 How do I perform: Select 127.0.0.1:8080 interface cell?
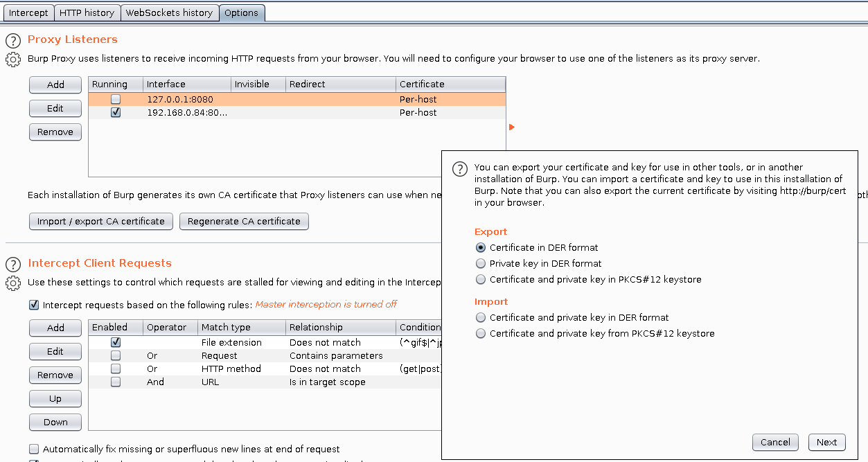click(x=187, y=99)
